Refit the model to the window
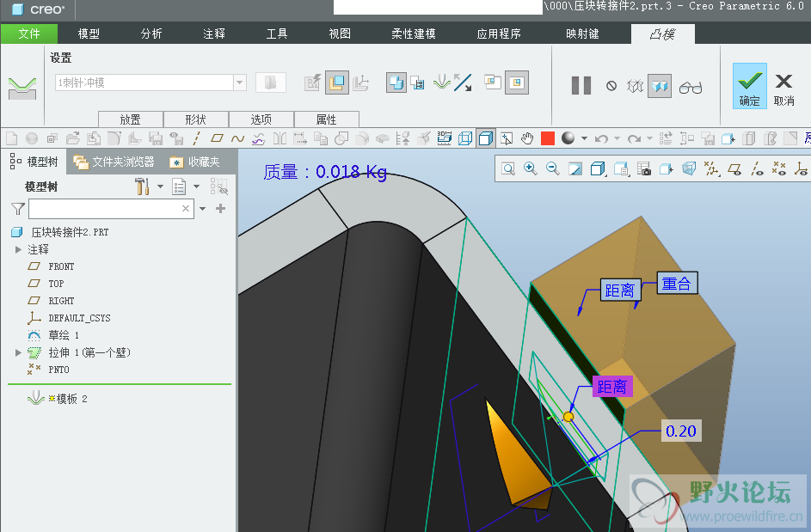Image resolution: width=811 pixels, height=532 pixels. click(508, 168)
